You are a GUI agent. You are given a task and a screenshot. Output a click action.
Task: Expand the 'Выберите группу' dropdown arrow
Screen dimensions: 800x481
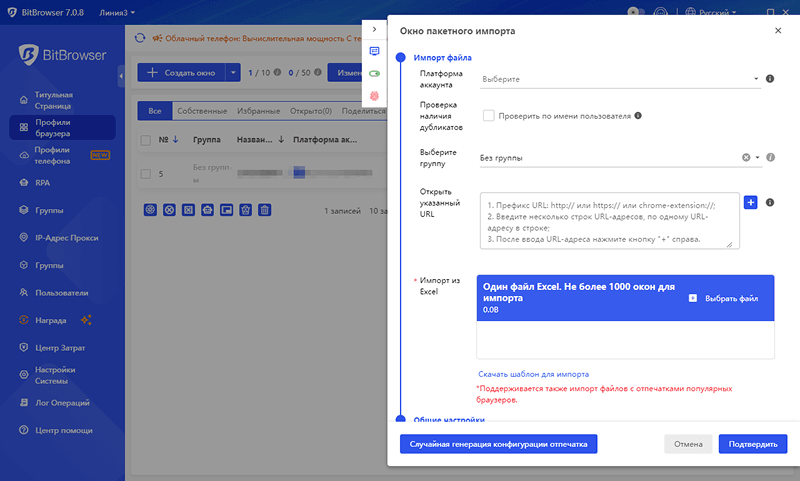coord(758,157)
